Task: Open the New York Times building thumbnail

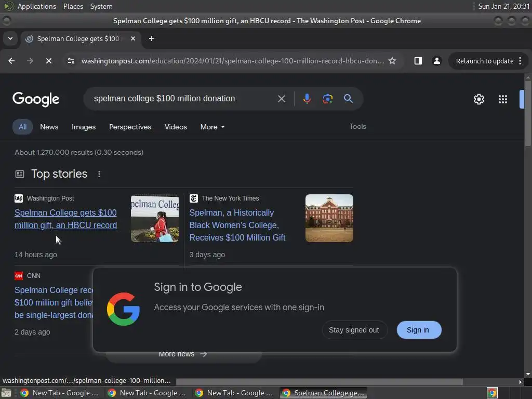Action: click(x=329, y=218)
